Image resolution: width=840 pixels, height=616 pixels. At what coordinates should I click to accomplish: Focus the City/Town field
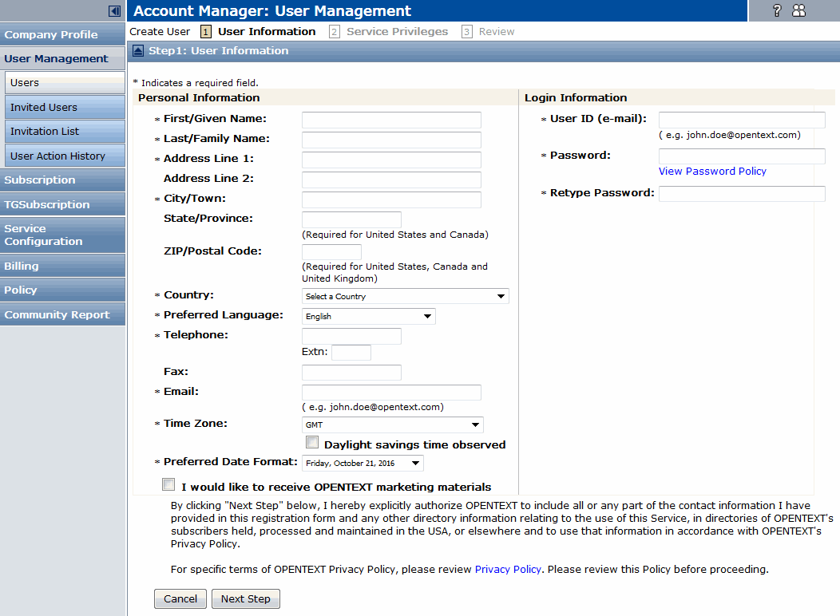tap(391, 199)
